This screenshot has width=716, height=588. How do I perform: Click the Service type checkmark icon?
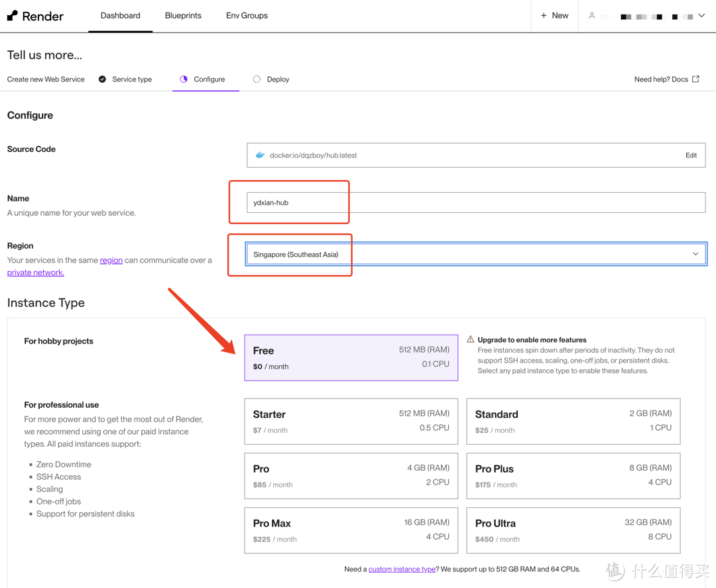click(x=102, y=80)
